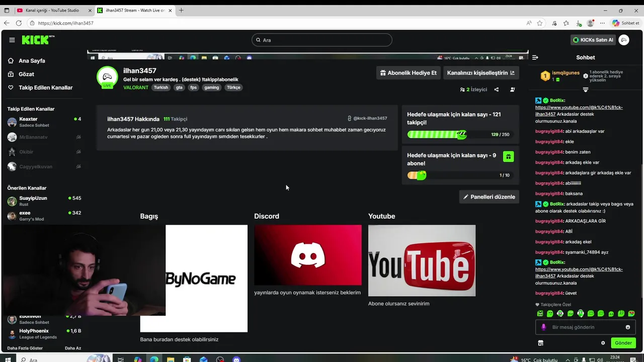
Task: Open recommended channel SuayipUzun
Action: [x=44, y=201]
